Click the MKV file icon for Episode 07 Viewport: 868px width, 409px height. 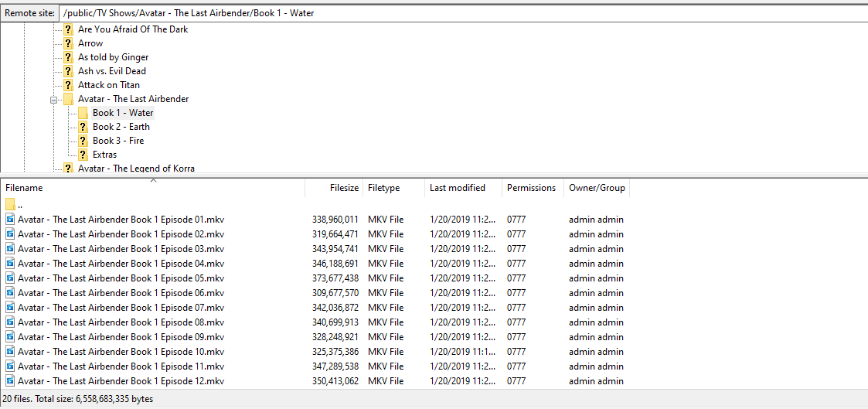click(11, 307)
